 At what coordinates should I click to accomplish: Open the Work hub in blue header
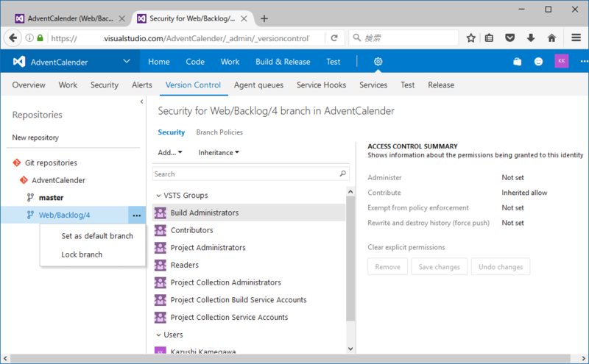pyautogui.click(x=230, y=62)
